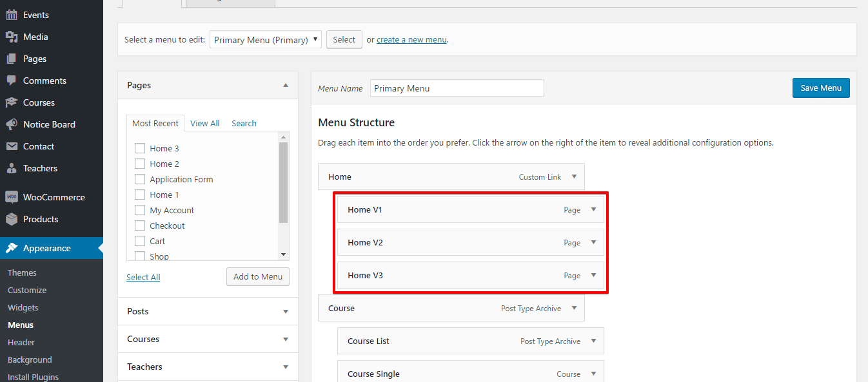Screen dimensions: 868x382
Task: Click the Pages icon in admin sidebar
Action: [x=12, y=59]
